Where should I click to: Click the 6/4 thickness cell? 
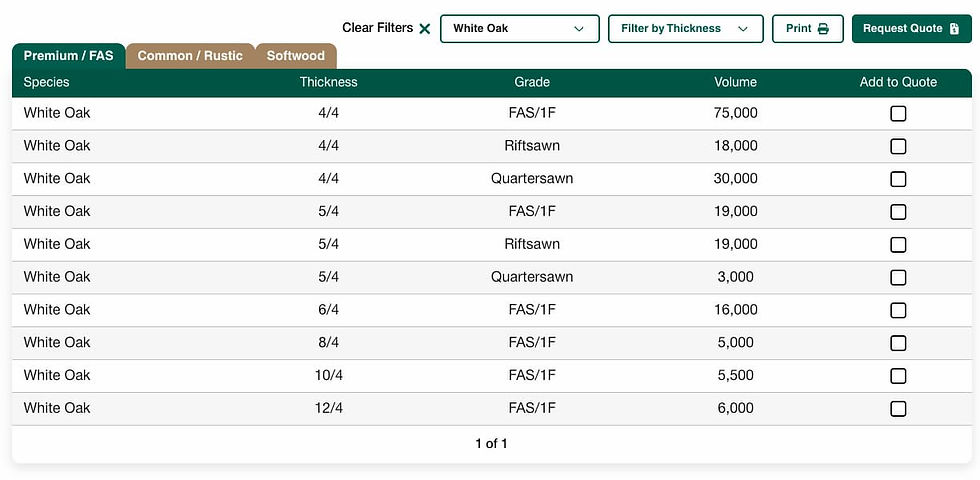click(329, 309)
